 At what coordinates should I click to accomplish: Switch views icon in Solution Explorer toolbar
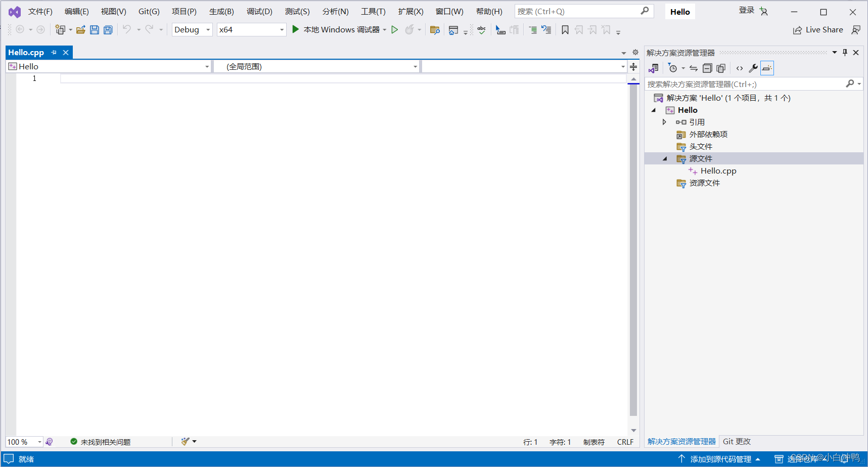click(654, 68)
